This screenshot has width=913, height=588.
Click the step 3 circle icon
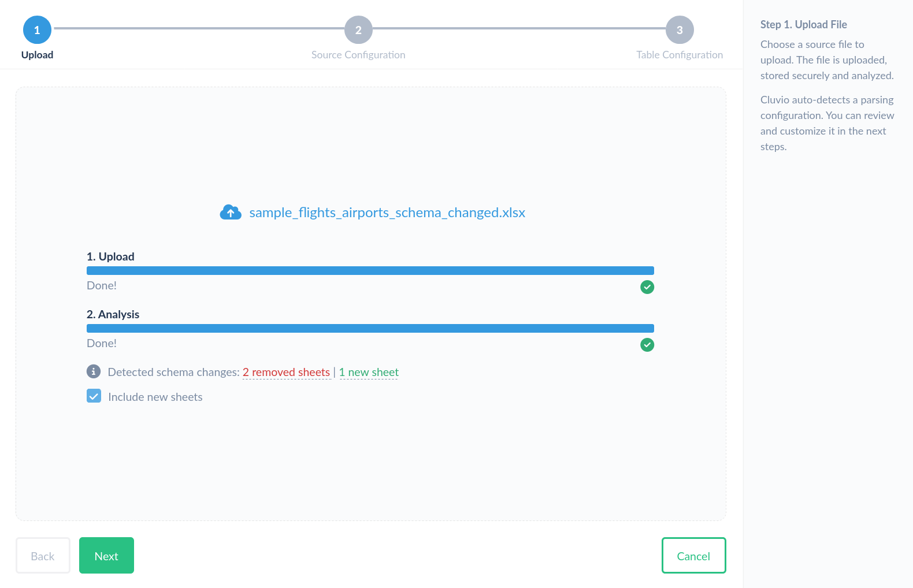tap(680, 30)
